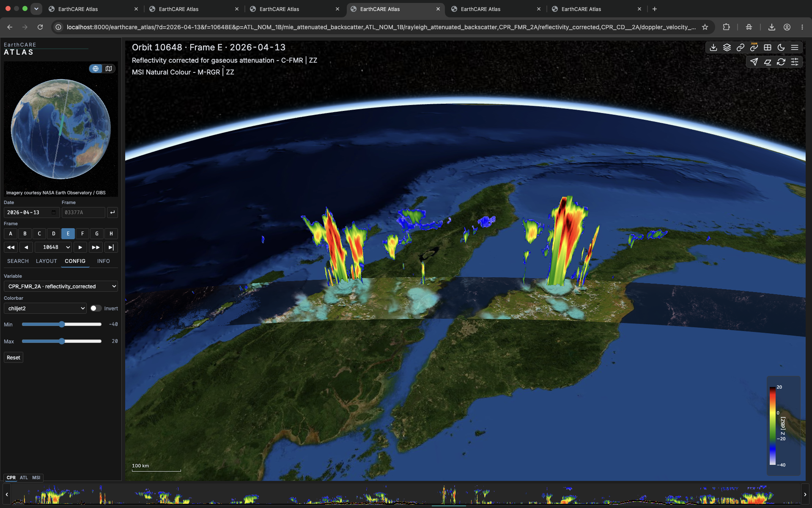Select frame C
812x508 pixels.
coord(39,234)
